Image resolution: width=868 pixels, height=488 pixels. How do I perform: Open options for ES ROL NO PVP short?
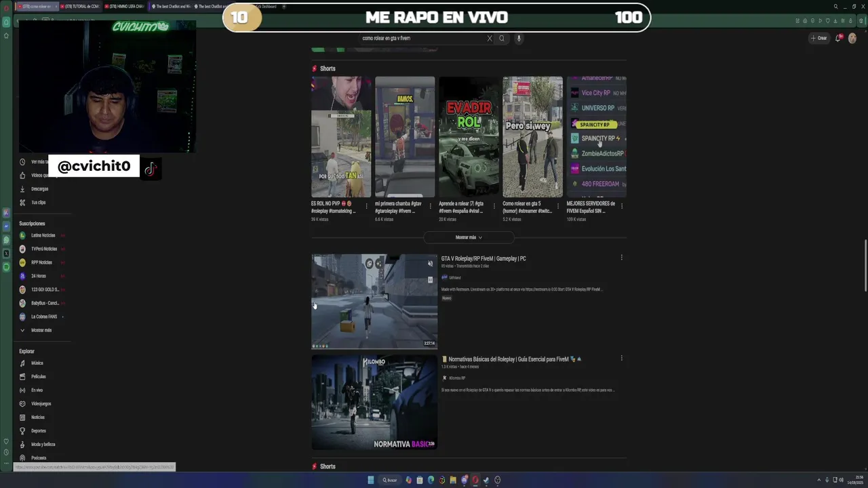367,206
